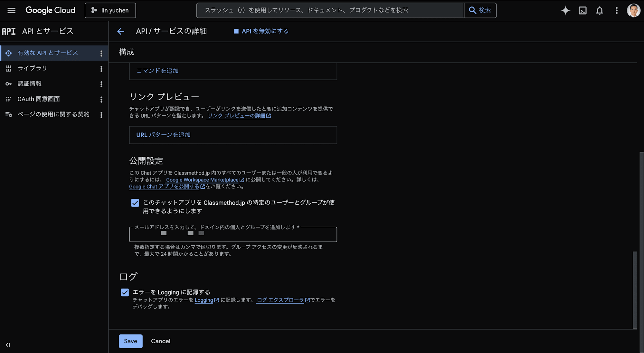Click the Cancel button

pyautogui.click(x=161, y=341)
